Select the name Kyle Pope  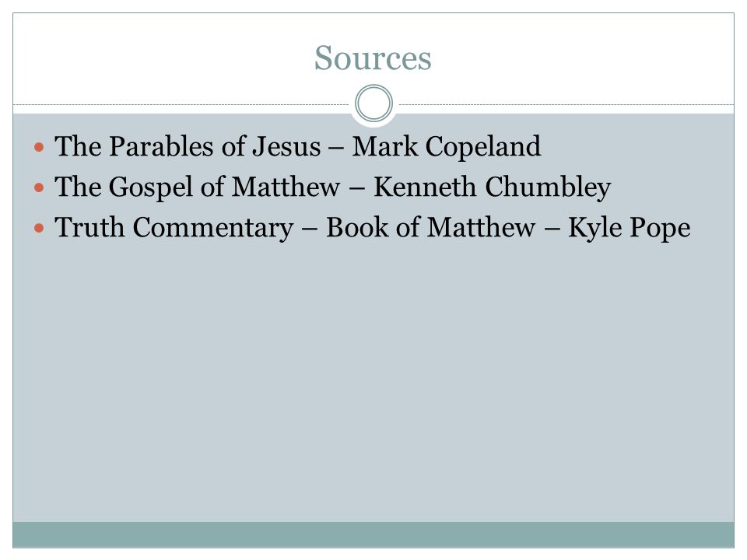point(630,228)
